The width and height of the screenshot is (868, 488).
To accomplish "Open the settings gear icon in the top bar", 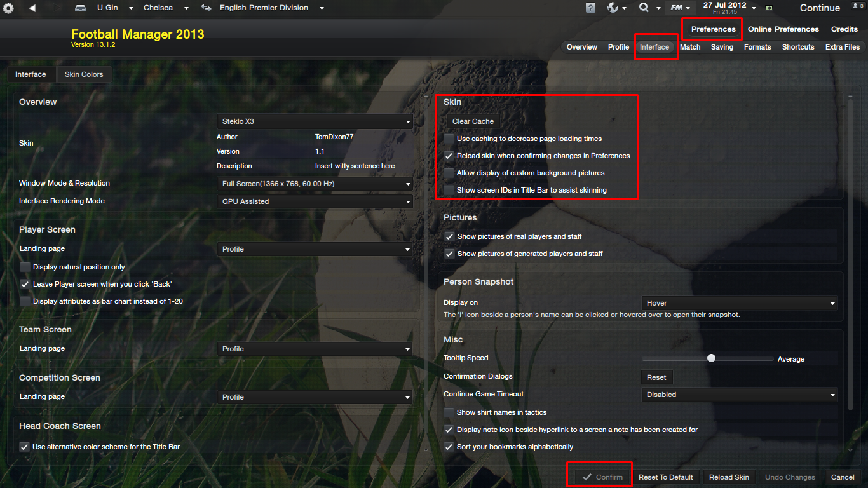I will (x=8, y=8).
